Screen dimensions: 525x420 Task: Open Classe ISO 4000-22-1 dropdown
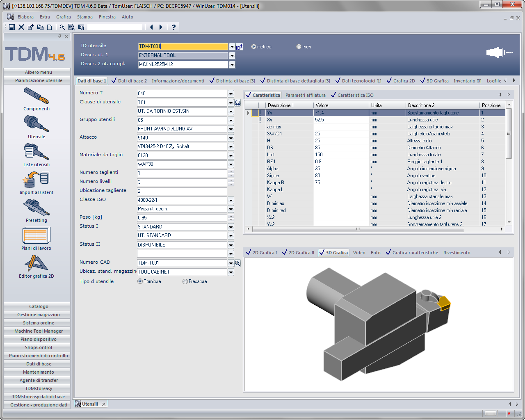[x=231, y=201]
